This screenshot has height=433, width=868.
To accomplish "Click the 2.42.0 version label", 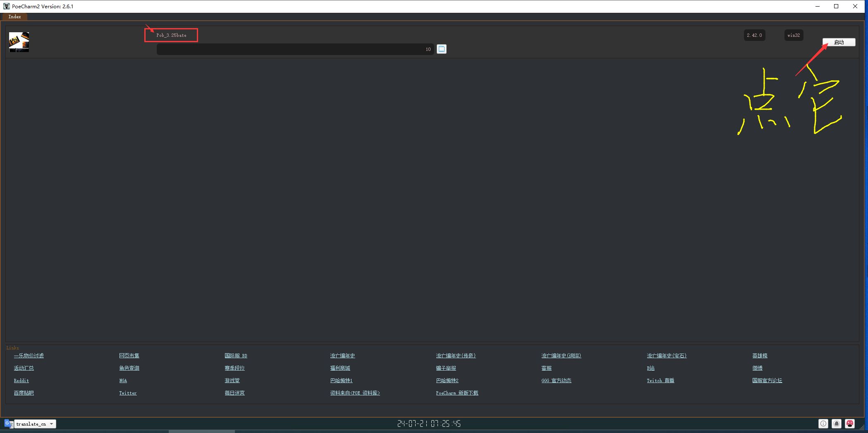I will tap(754, 35).
